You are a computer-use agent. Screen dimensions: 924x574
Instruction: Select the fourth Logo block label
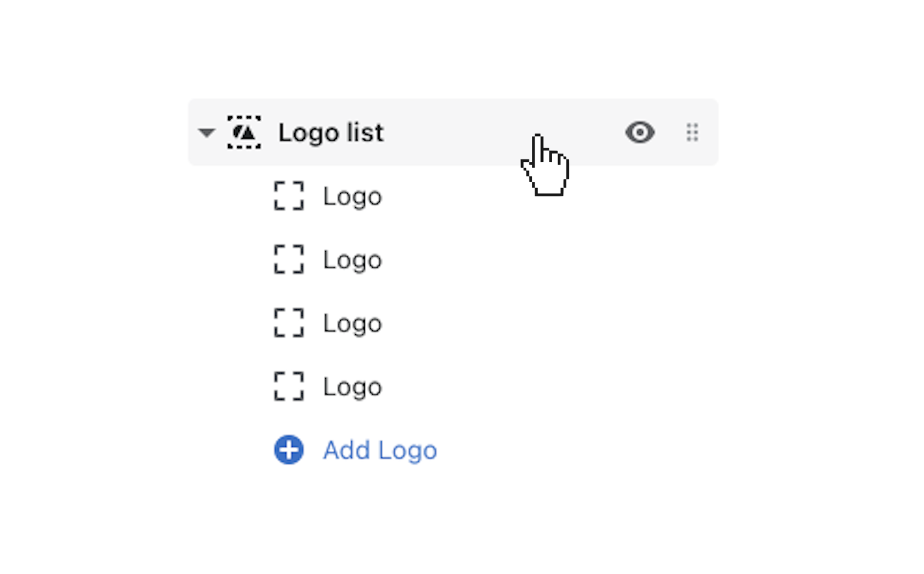pyautogui.click(x=352, y=387)
